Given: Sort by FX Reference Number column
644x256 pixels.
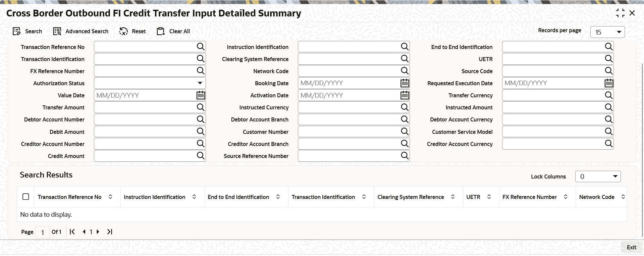Looking at the screenshot, I should 566,197.
